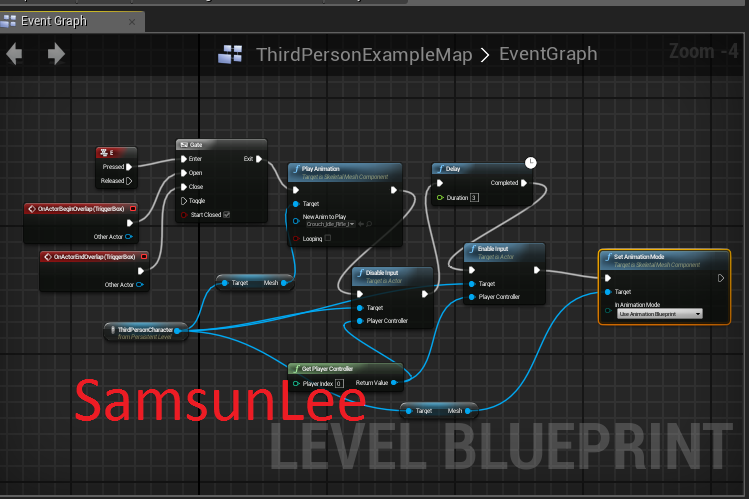Viewport: 749px width, 499px height.
Task: Open the In Animation Mode dropdown
Action: 660,314
